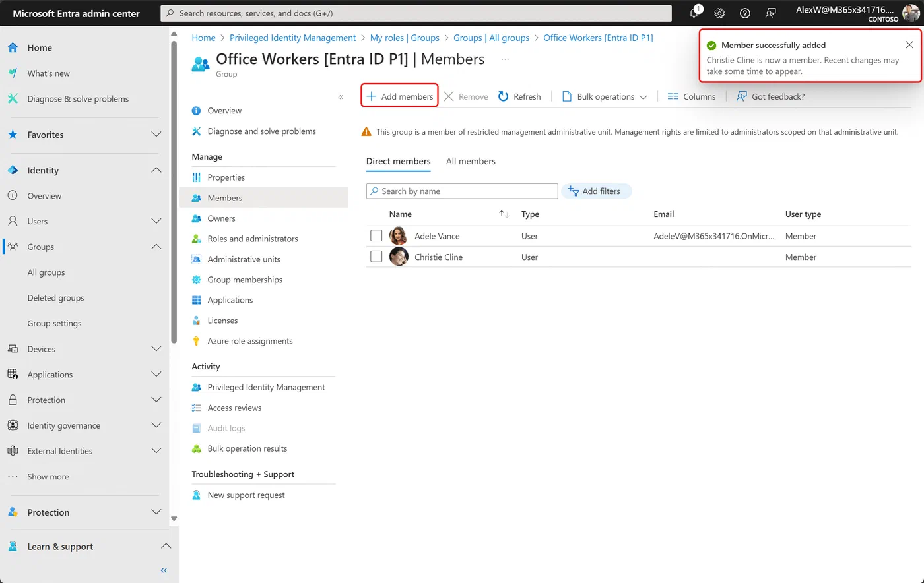The height and width of the screenshot is (583, 924).
Task: Expand the Favorites section
Action: (x=156, y=135)
